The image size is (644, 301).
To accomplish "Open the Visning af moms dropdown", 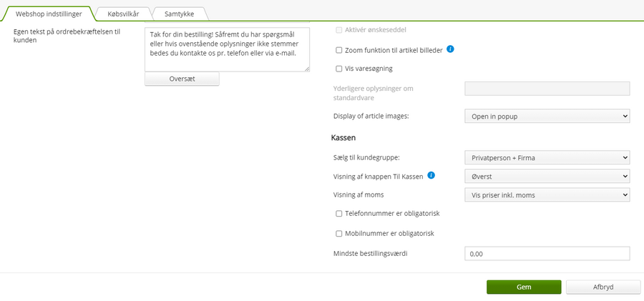I will 547,195.
